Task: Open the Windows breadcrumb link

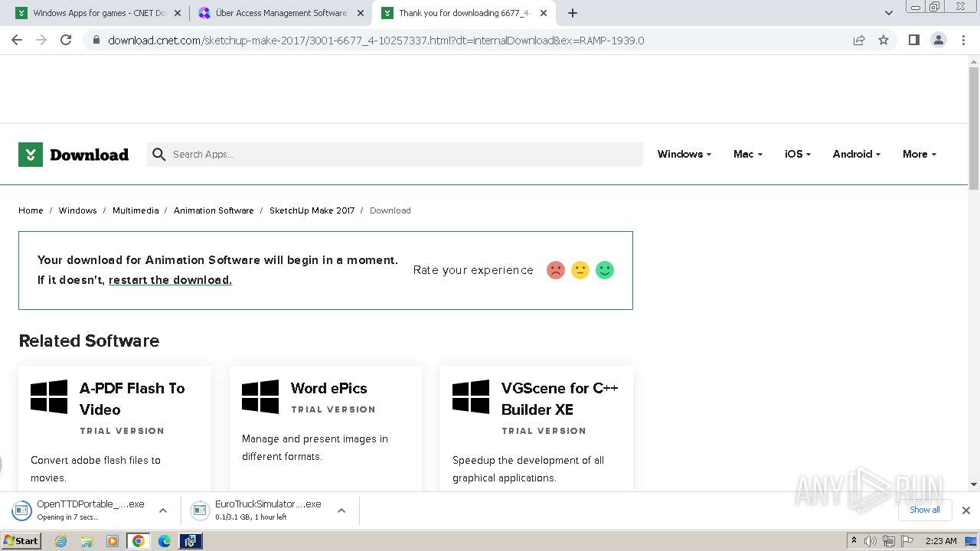Action: [77, 210]
